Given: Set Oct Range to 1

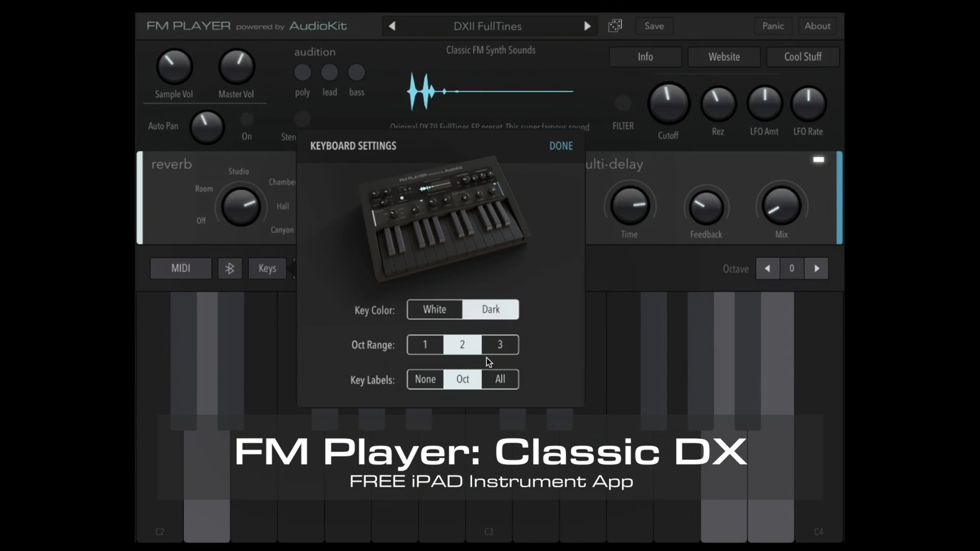Looking at the screenshot, I should pyautogui.click(x=425, y=344).
